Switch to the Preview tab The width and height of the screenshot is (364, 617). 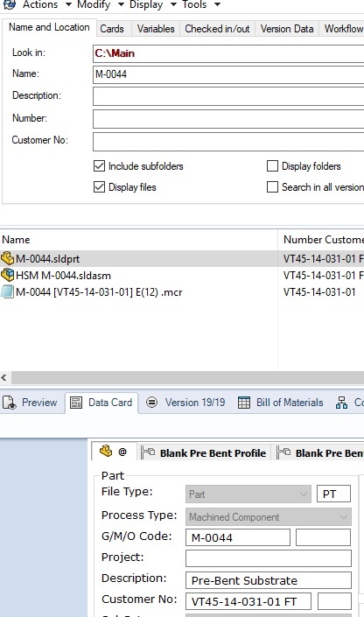point(31,403)
